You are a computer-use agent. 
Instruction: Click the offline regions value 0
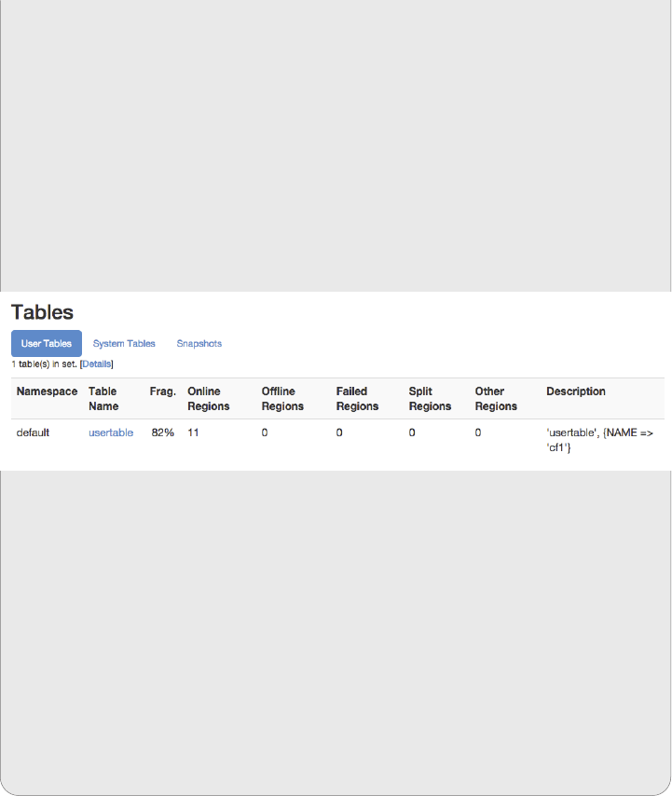(x=265, y=433)
